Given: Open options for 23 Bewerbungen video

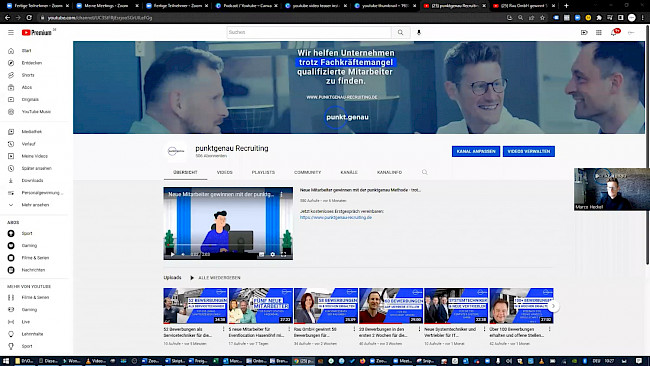Looking at the screenshot, I should coord(420,329).
